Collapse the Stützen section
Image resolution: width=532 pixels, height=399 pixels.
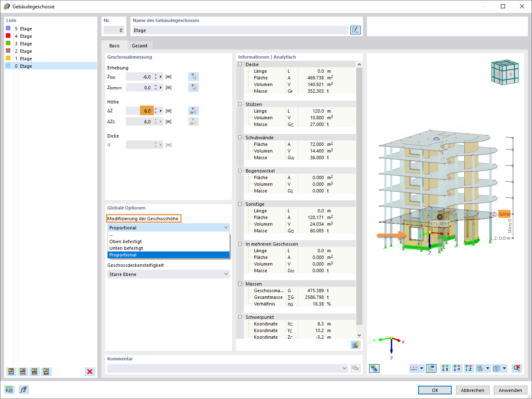[240, 104]
